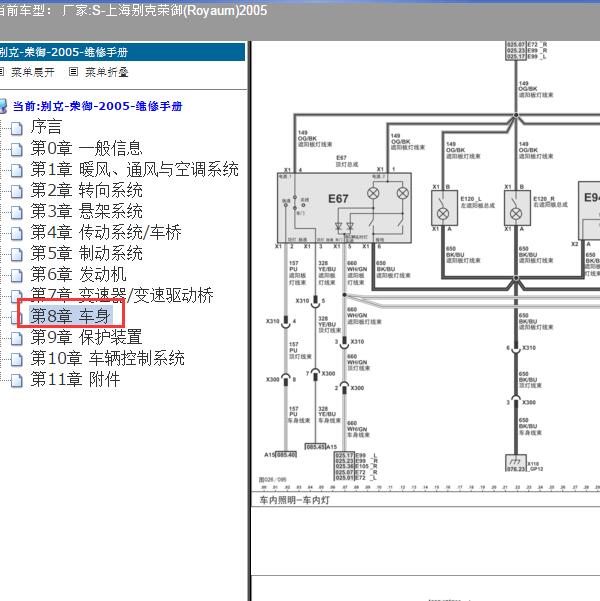The width and height of the screenshot is (600, 601).
Task: Click the E120_R component in the diagram
Action: (x=517, y=208)
